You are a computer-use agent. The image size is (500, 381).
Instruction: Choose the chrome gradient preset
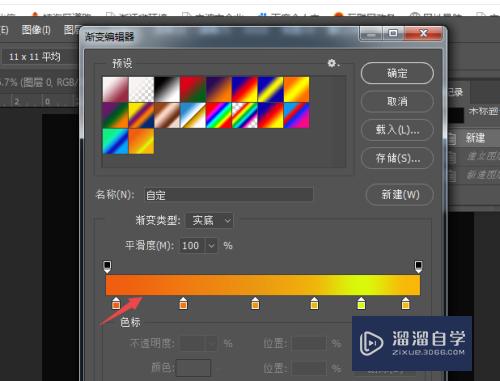click(193, 115)
